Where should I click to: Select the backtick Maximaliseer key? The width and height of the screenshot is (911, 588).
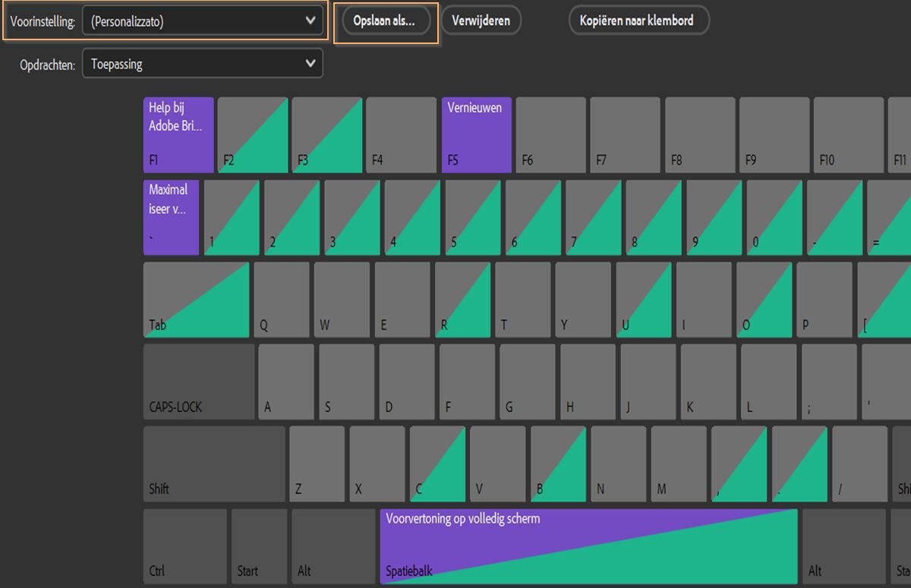pyautogui.click(x=171, y=217)
